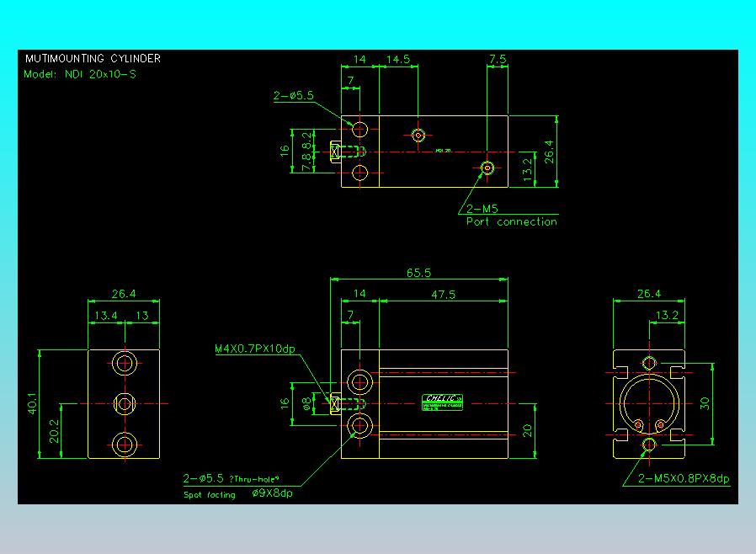
Task: Select the 13.2 dimension above end view
Action: point(666,316)
